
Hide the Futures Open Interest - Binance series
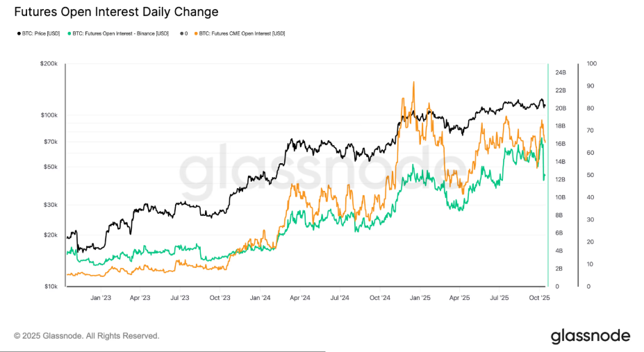123,33
